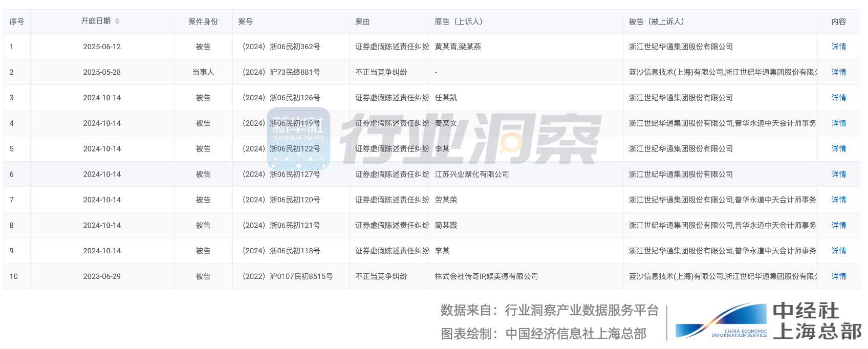Click the 案号 column header
The width and height of the screenshot is (868, 349).
(x=246, y=21)
